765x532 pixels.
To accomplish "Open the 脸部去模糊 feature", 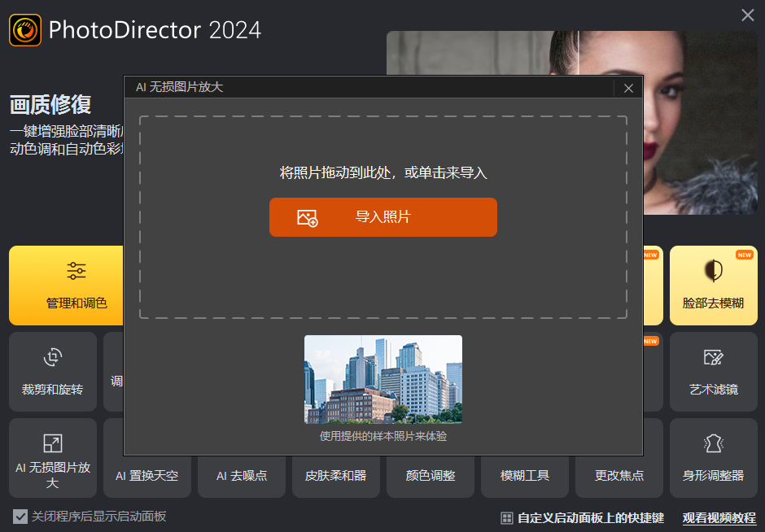I will [713, 286].
